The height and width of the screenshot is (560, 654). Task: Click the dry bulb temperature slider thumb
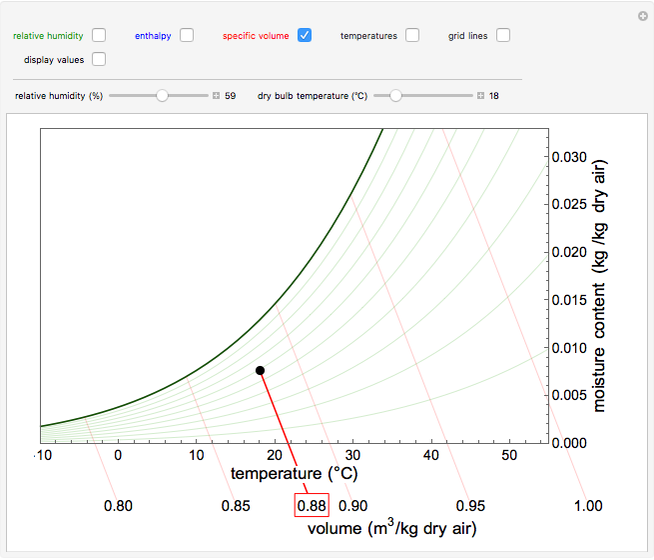click(396, 96)
